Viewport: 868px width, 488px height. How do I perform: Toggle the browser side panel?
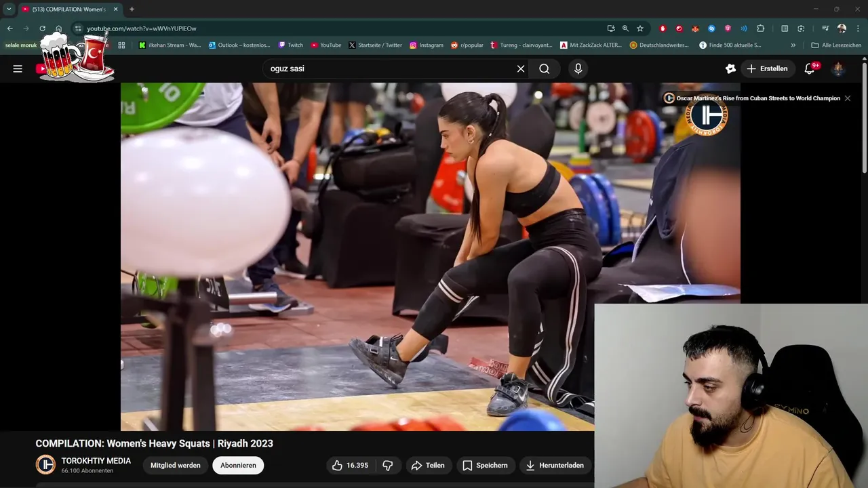[x=785, y=28]
